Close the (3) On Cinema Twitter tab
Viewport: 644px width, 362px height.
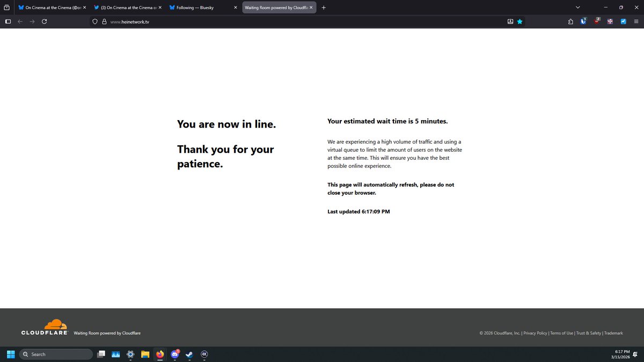click(159, 8)
